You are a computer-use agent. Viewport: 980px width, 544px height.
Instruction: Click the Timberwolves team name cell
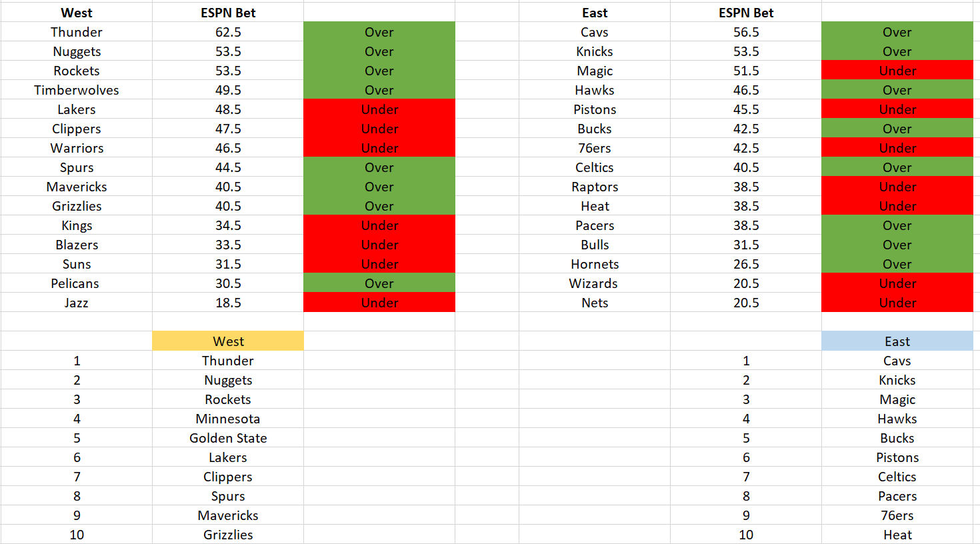(x=77, y=90)
